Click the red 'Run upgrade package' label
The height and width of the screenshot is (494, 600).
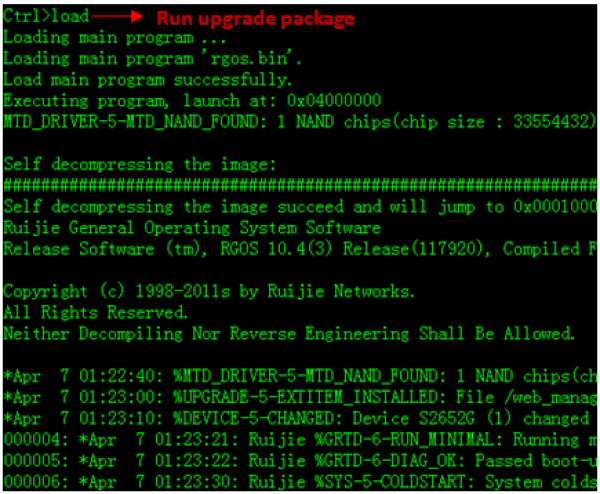[x=256, y=18]
